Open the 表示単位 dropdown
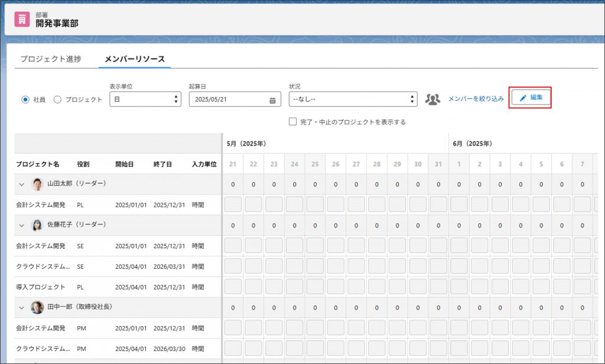 [x=145, y=99]
